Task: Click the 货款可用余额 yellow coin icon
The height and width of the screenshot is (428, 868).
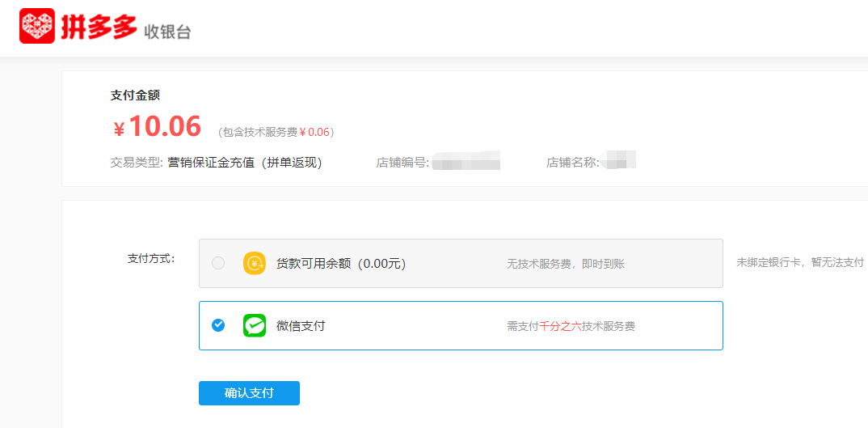Action: 255,263
